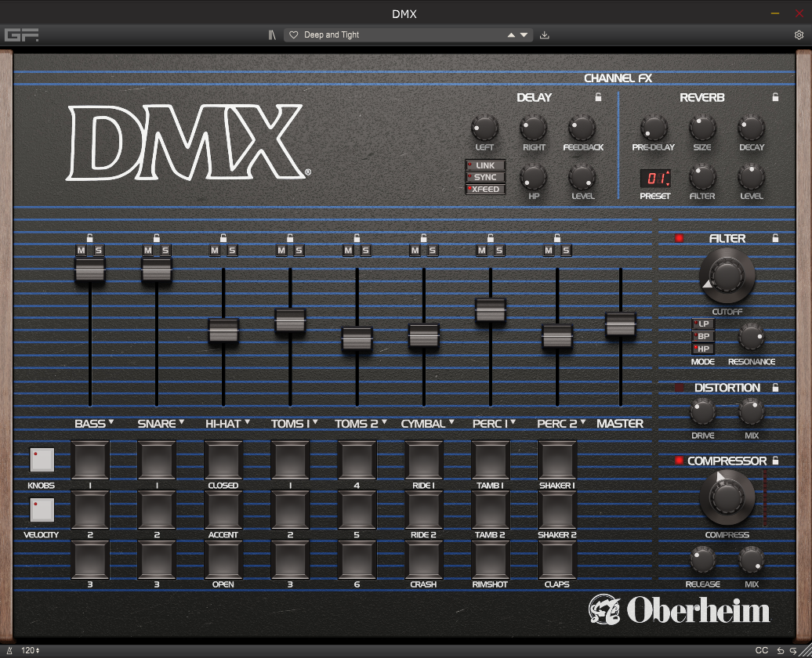Open the preset browser library icon
The image size is (812, 658).
click(272, 34)
